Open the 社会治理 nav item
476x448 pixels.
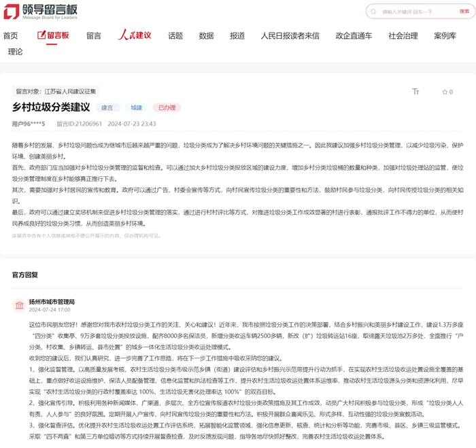(x=403, y=36)
